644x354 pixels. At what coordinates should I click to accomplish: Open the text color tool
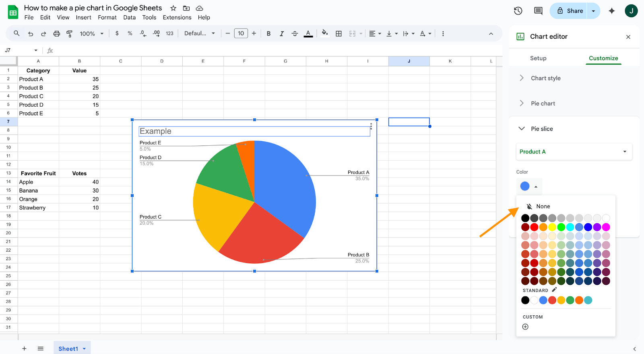click(x=308, y=33)
